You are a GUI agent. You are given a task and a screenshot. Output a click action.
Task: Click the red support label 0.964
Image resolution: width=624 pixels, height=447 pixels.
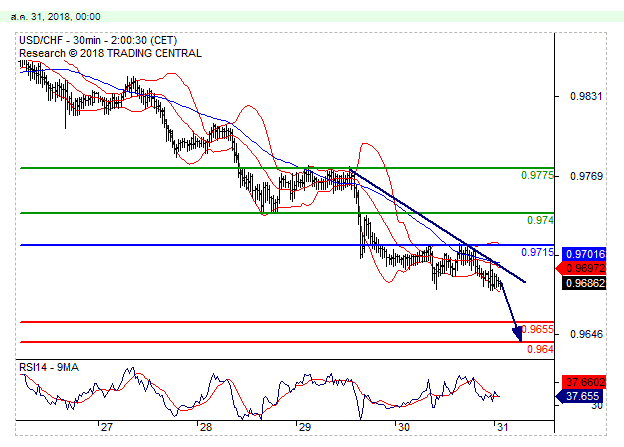tap(540, 349)
